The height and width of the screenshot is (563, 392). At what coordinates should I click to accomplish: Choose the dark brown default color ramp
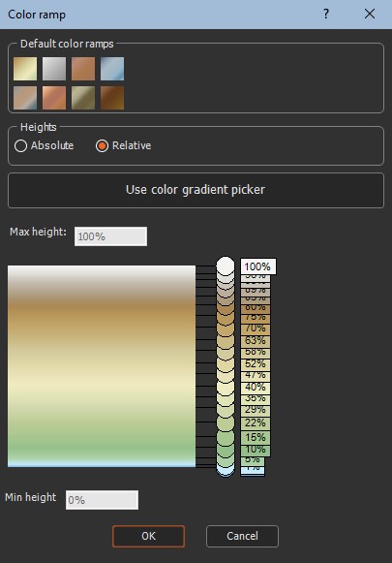(112, 98)
